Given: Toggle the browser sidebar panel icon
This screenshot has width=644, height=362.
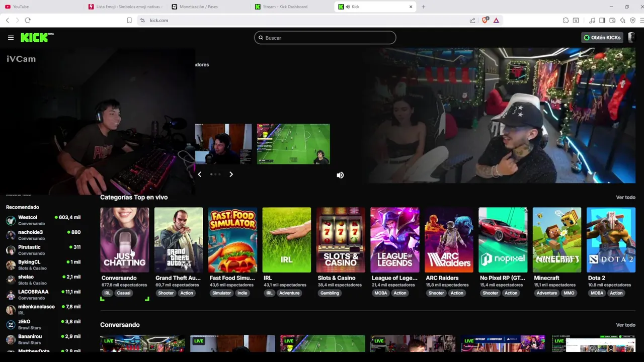Looking at the screenshot, I should coord(602,20).
